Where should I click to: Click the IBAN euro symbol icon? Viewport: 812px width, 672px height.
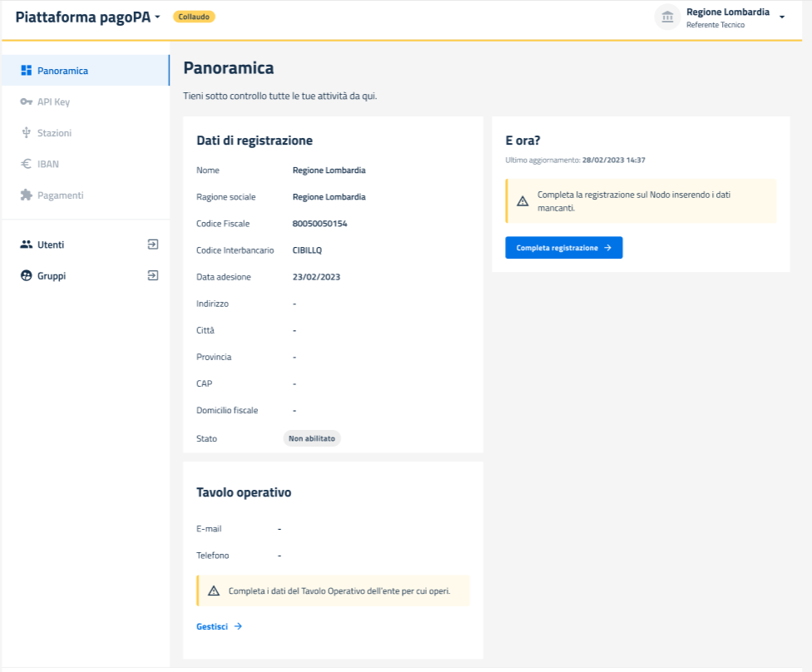tap(26, 164)
